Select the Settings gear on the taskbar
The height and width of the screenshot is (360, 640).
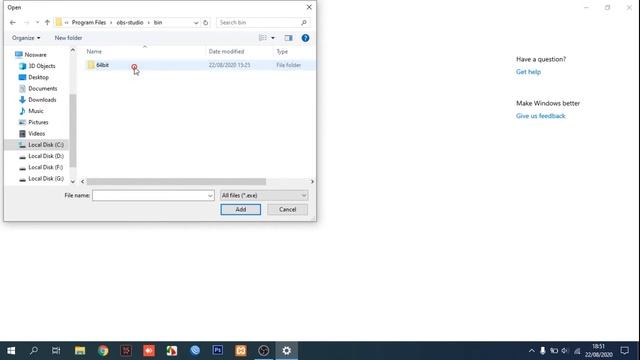[287, 351]
